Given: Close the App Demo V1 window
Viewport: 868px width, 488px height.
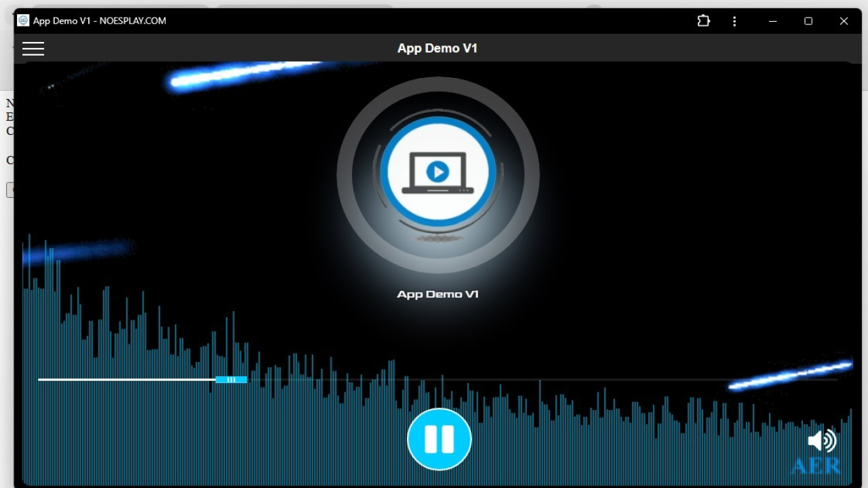Looking at the screenshot, I should pyautogui.click(x=844, y=21).
